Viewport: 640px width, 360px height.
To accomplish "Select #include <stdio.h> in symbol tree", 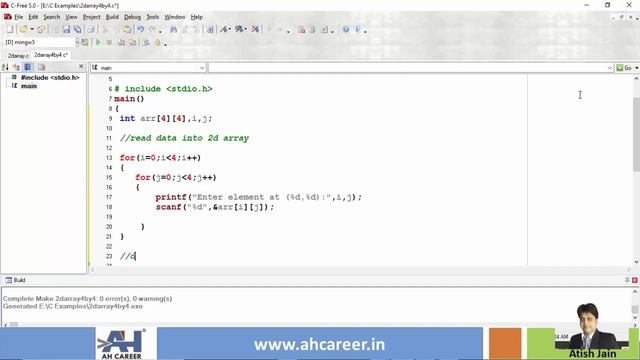I will tap(50, 77).
